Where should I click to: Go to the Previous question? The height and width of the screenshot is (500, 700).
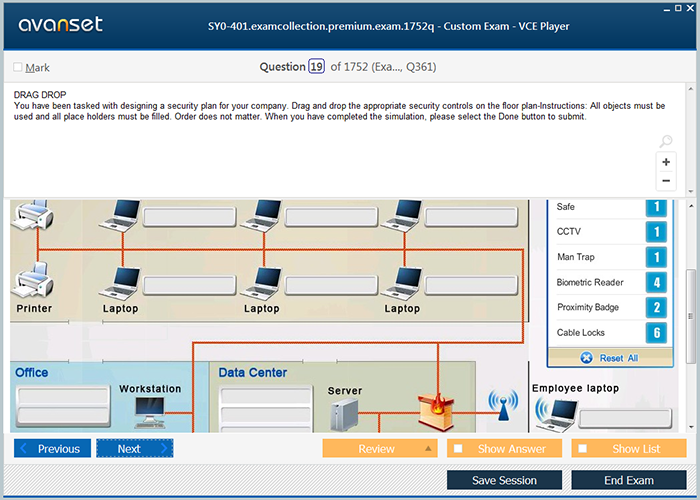[52, 448]
